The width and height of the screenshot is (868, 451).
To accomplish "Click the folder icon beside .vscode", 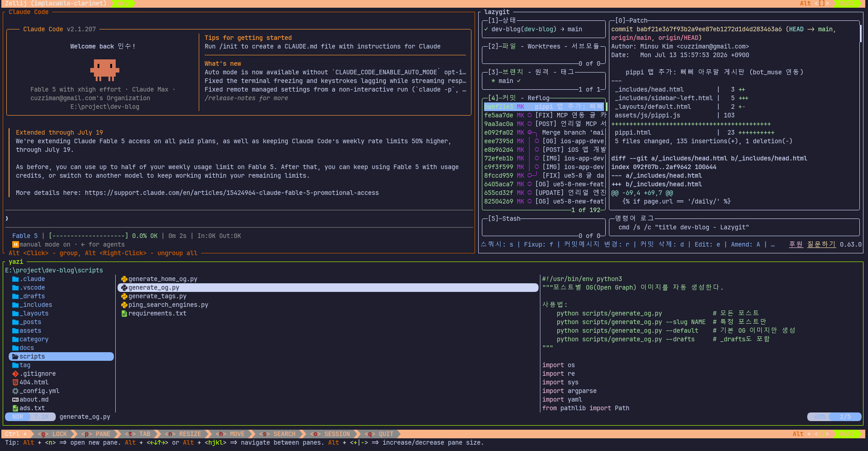I will coord(15,288).
